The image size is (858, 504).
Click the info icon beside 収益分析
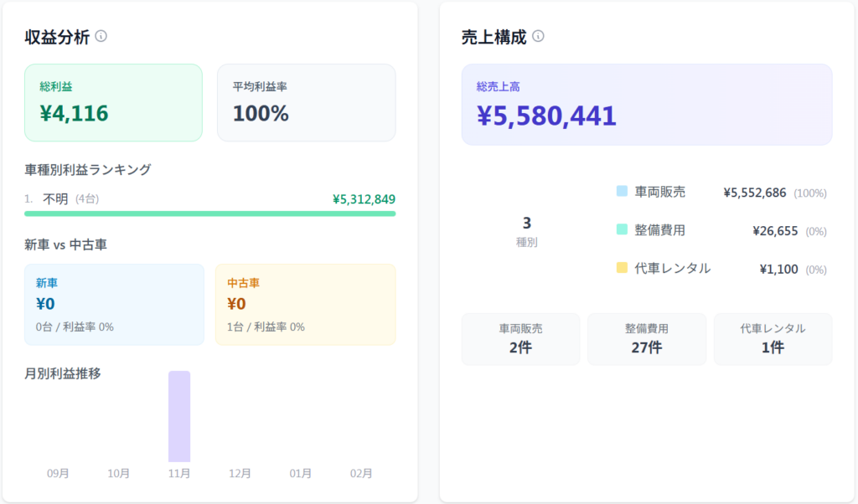pos(101,36)
